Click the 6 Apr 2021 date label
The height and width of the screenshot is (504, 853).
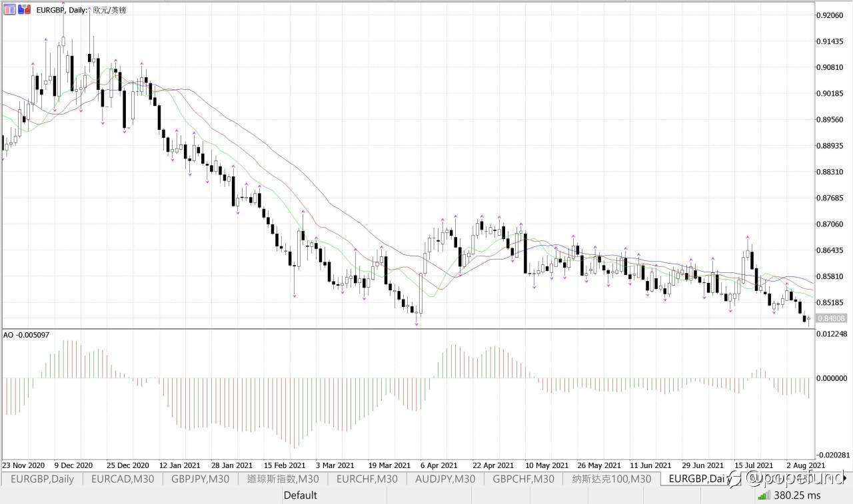point(439,465)
